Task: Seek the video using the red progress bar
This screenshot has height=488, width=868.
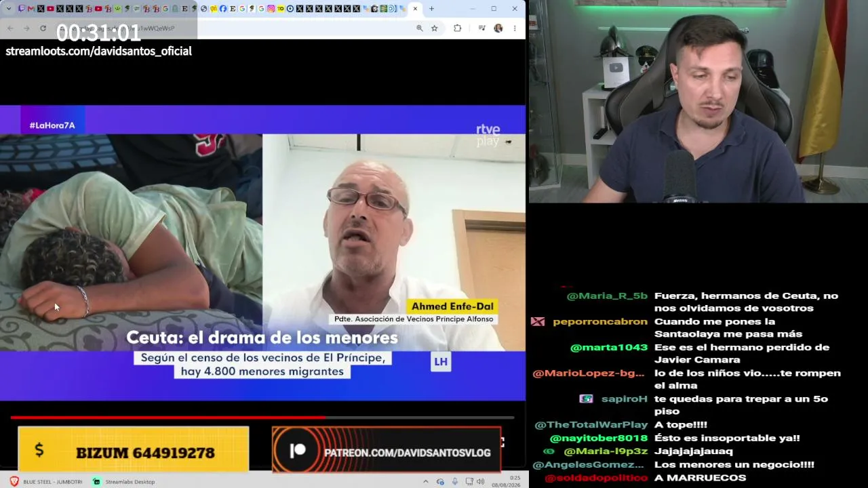Action: click(262, 418)
